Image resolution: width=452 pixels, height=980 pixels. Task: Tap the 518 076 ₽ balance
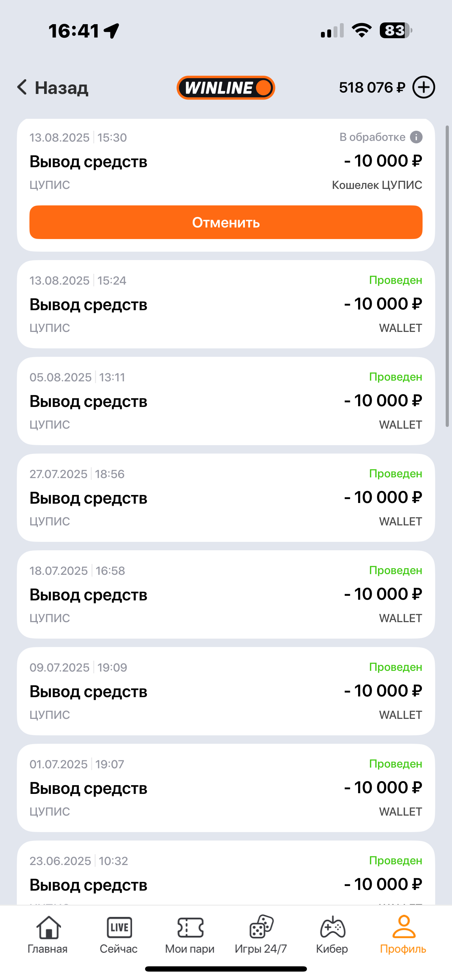[372, 88]
